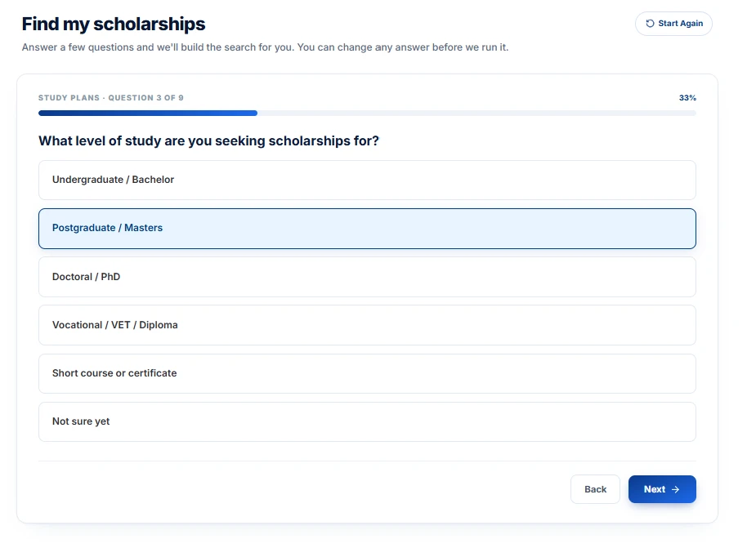Click the Start Again text label
Viewport: 756px width, 557px height.
pyautogui.click(x=680, y=23)
